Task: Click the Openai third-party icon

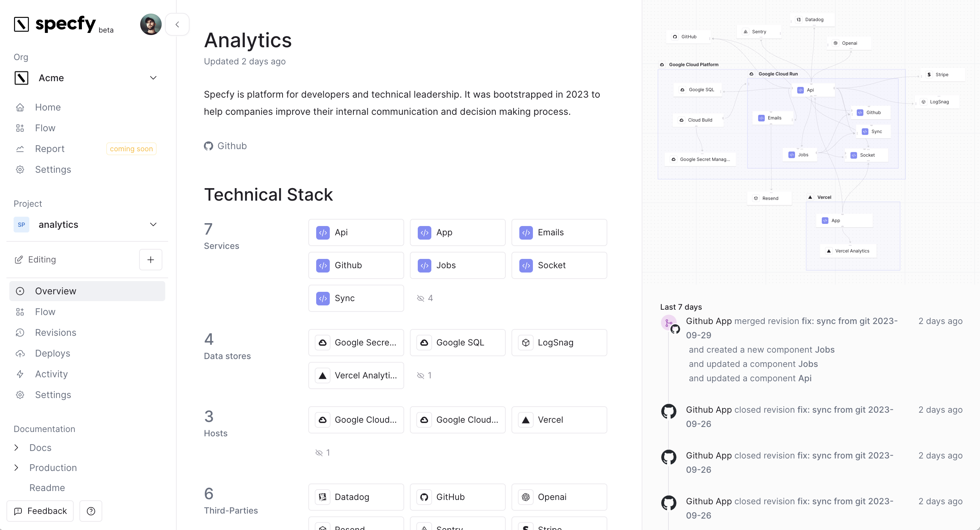Action: point(526,497)
